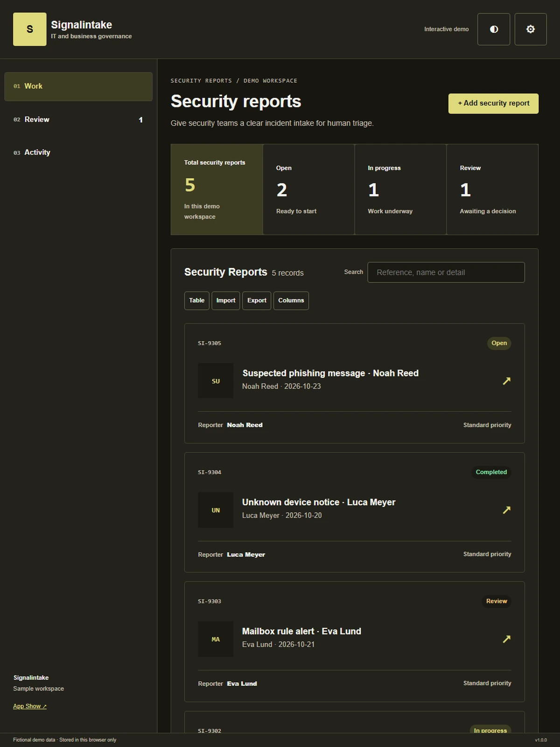The height and width of the screenshot is (747, 560).
Task: Click Standard priority on SI-9303 card
Action: (487, 683)
